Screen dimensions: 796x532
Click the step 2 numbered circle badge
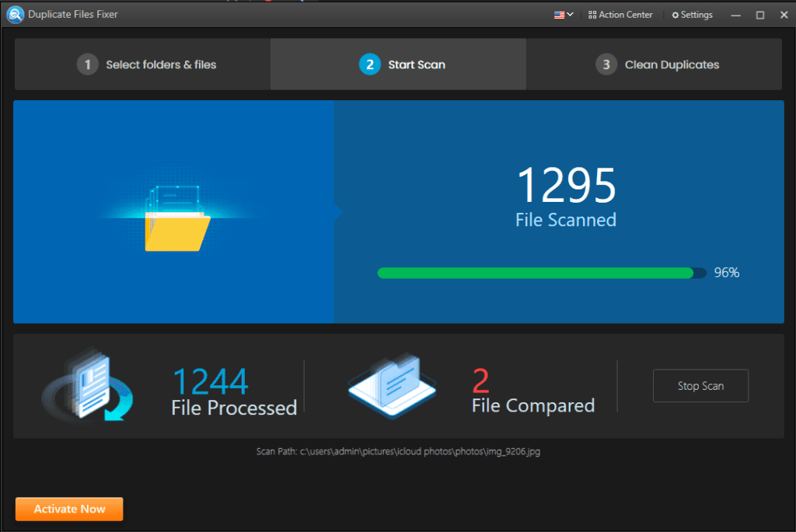(370, 64)
